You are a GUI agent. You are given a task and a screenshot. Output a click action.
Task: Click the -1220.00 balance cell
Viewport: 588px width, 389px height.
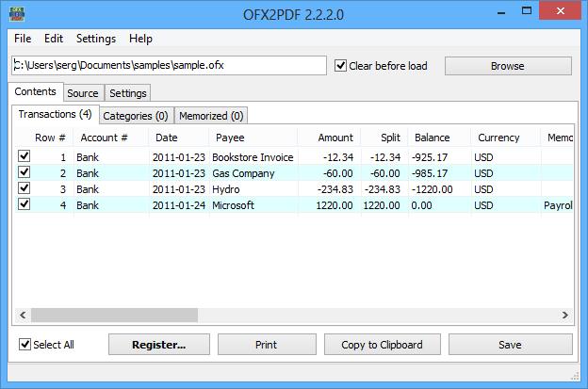click(x=439, y=189)
